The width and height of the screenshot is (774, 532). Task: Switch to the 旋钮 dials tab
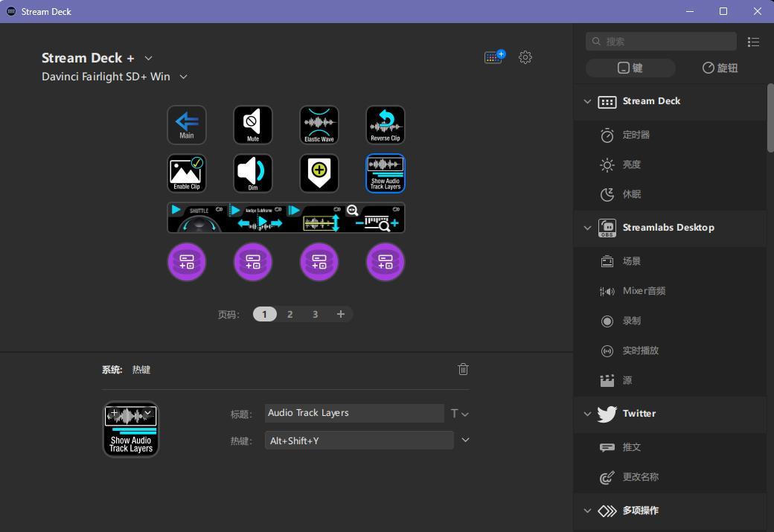click(x=720, y=68)
